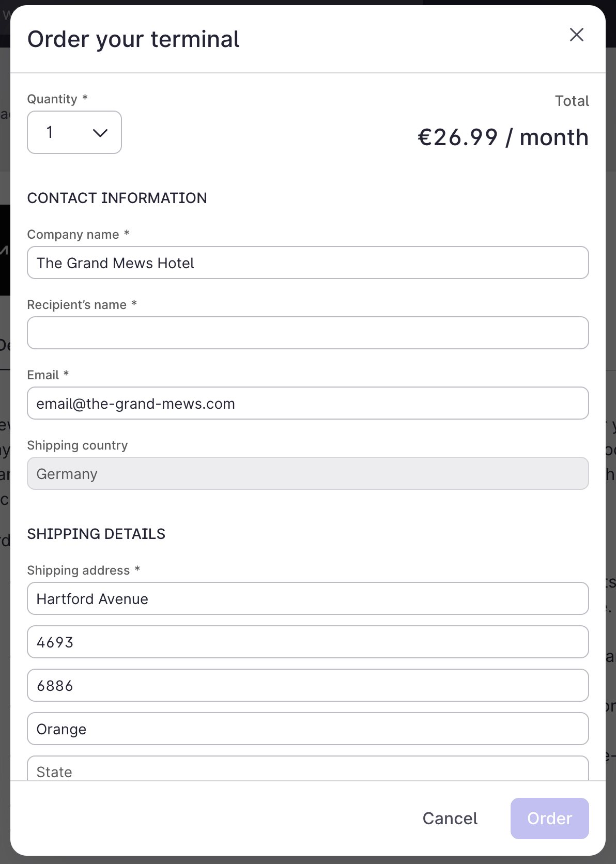Select the field containing 6886

(307, 686)
